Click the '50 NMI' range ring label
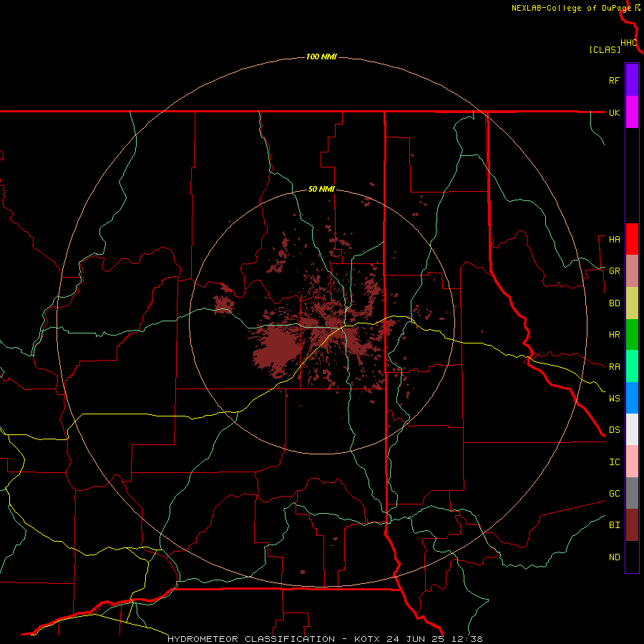Screen dimensions: 644x644 coord(321,190)
